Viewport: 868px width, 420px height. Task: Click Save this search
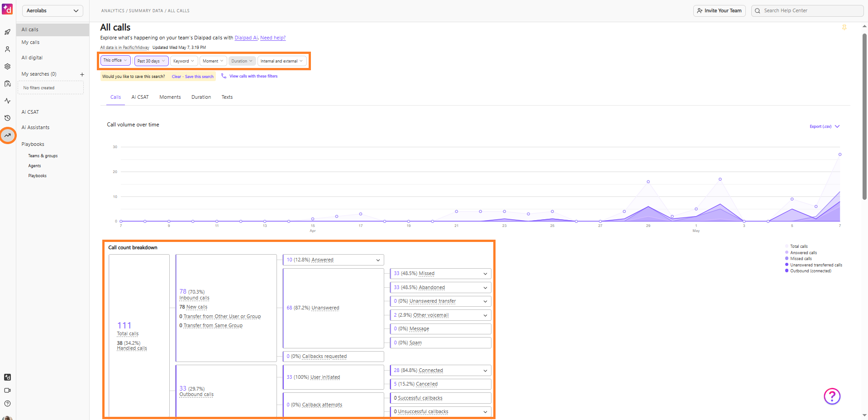click(x=199, y=77)
